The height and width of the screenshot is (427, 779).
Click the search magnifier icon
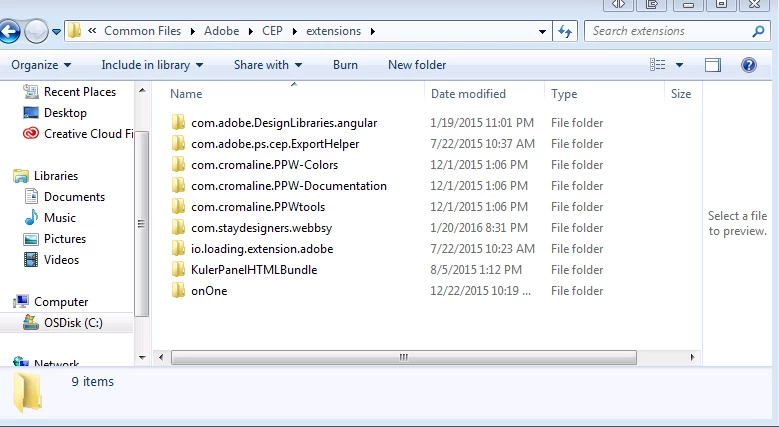tap(758, 31)
